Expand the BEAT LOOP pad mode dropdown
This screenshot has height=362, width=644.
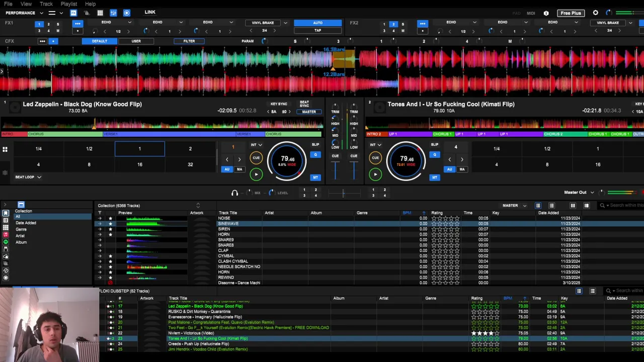click(x=28, y=177)
